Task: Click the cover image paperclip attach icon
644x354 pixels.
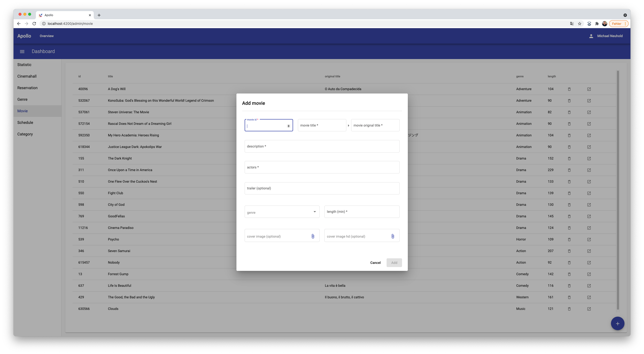Action: point(313,236)
